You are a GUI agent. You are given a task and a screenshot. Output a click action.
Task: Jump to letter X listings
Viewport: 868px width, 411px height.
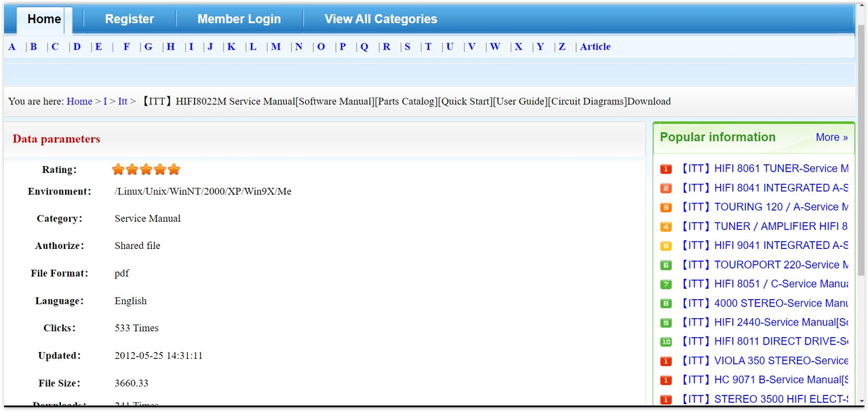(x=519, y=47)
